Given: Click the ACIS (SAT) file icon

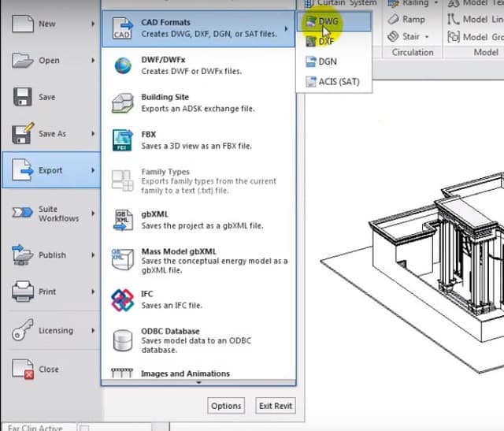Looking at the screenshot, I should pyautogui.click(x=311, y=81).
